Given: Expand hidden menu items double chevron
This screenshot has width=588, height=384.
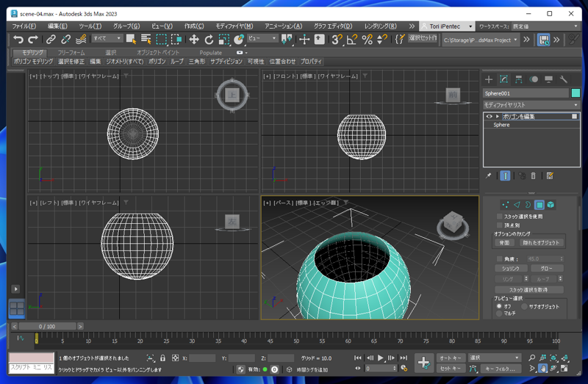Looking at the screenshot, I should point(412,26).
